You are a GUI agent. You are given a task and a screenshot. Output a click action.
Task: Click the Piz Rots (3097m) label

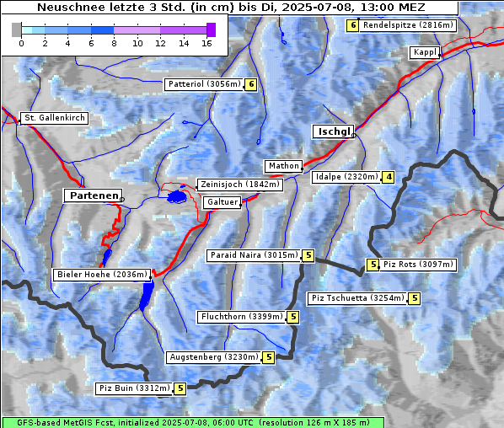pyautogui.click(x=418, y=265)
